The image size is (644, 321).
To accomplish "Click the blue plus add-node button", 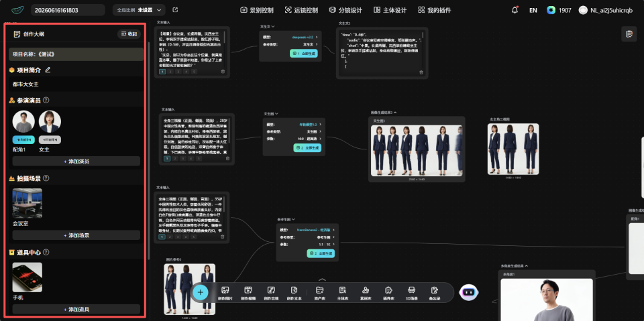I will tap(201, 292).
